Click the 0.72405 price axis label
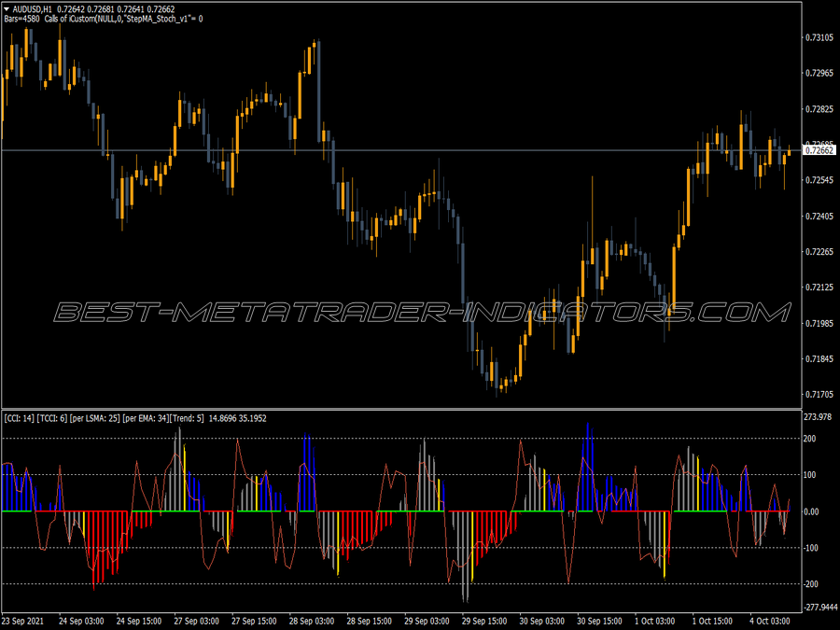 coord(819,217)
